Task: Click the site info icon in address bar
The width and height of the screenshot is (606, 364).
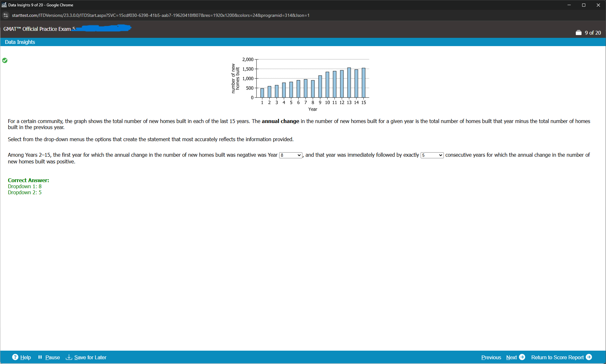Action: pyautogui.click(x=6, y=15)
